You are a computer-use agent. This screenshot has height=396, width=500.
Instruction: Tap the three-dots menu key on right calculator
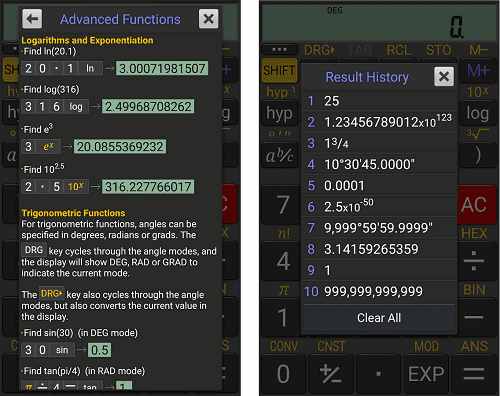click(279, 49)
